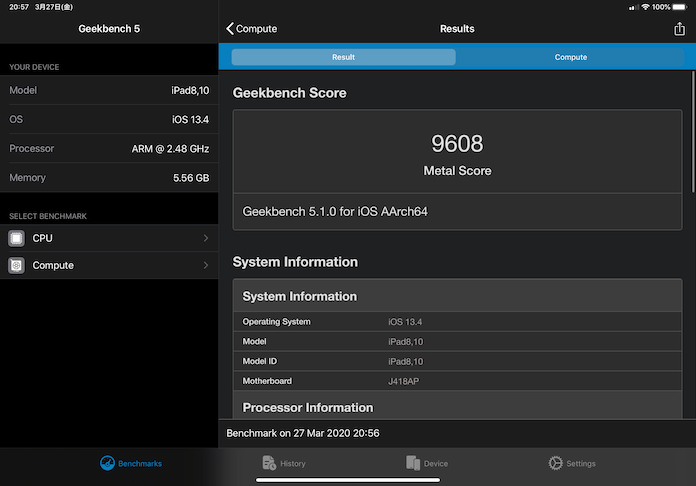Click the results pane scrollbar

(692, 132)
